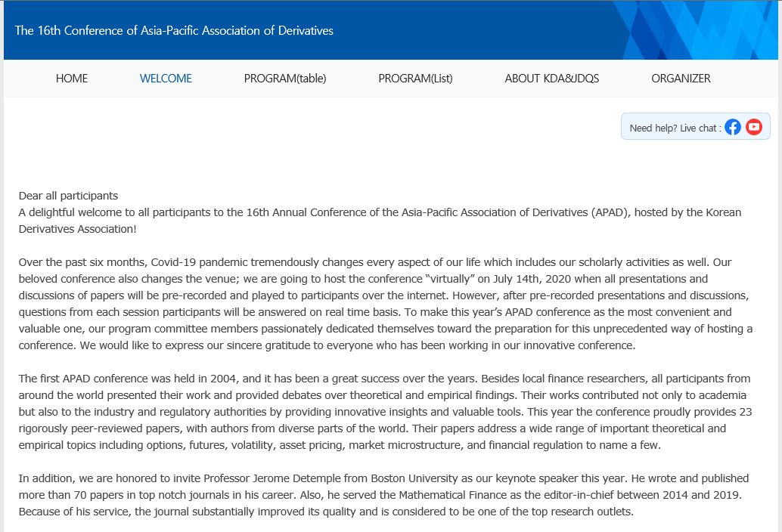Click the conference title in the header banner
782x532 pixels.
(174, 30)
